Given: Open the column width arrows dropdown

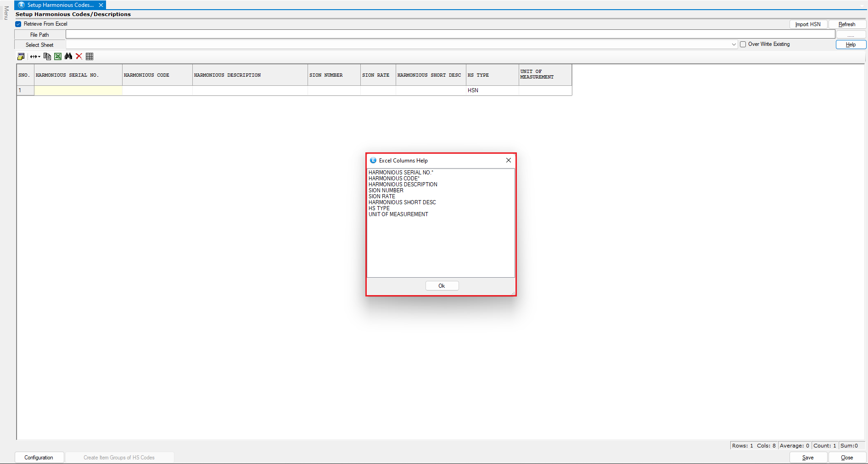Looking at the screenshot, I should point(35,56).
